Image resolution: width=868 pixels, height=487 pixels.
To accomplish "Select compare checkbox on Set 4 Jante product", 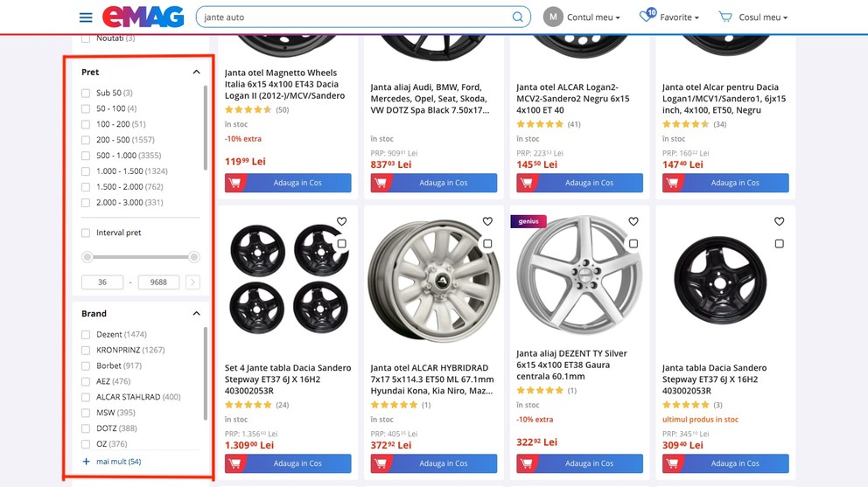I will tap(341, 243).
